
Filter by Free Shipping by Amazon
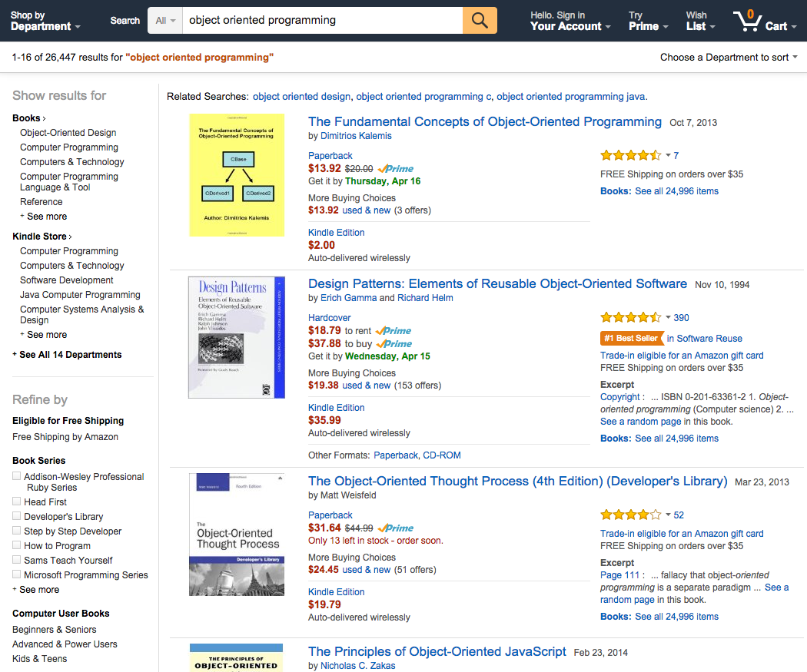click(x=65, y=437)
